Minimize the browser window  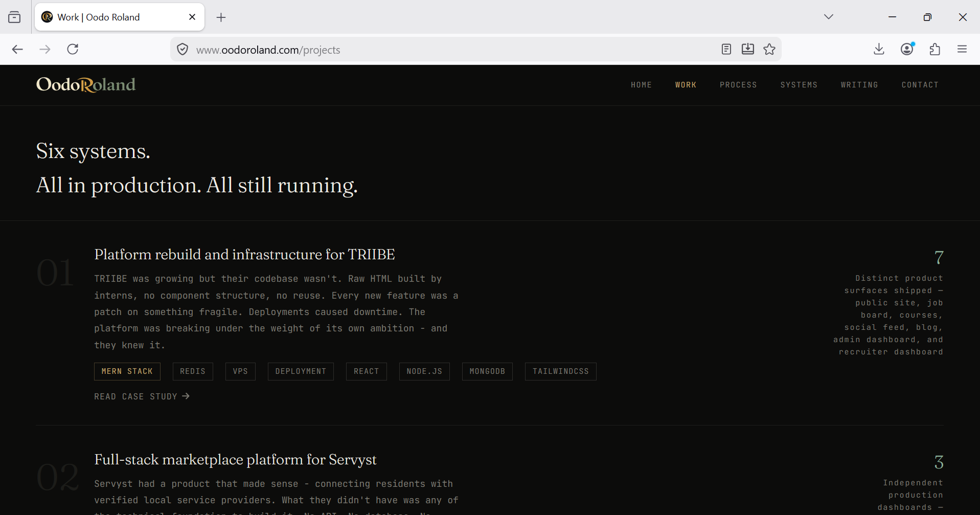point(892,17)
